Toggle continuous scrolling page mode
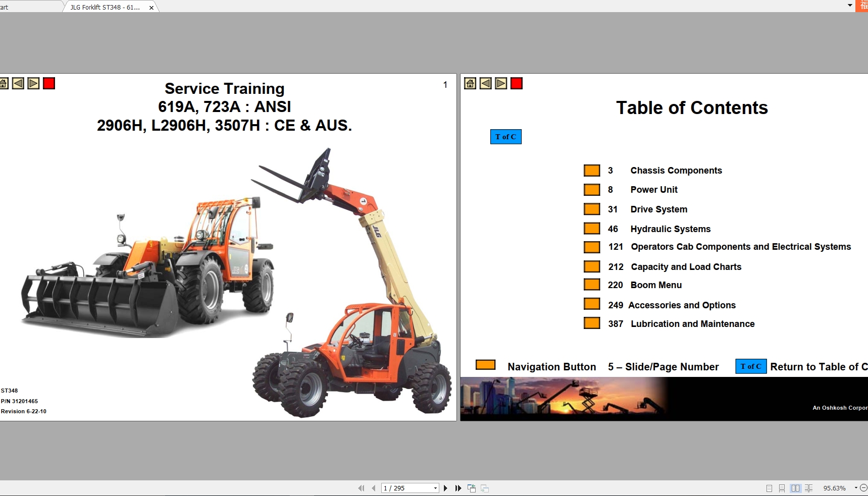This screenshot has height=496, width=868. click(781, 488)
